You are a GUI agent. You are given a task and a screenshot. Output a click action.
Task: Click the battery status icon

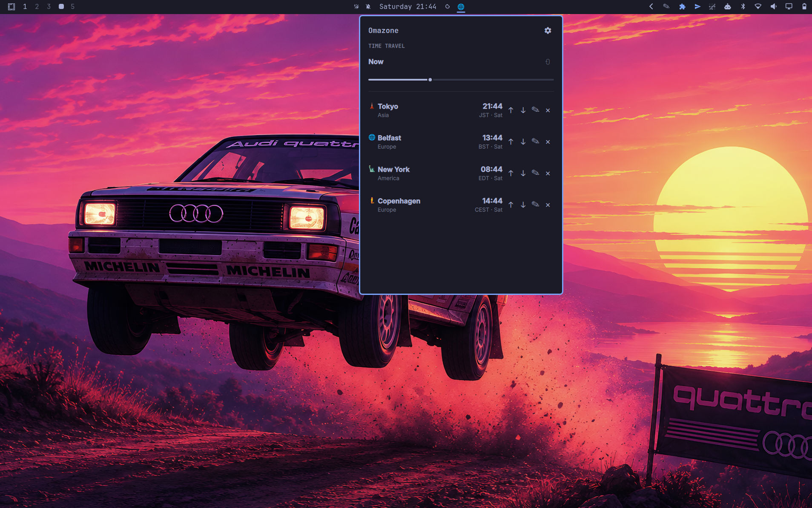(804, 6)
